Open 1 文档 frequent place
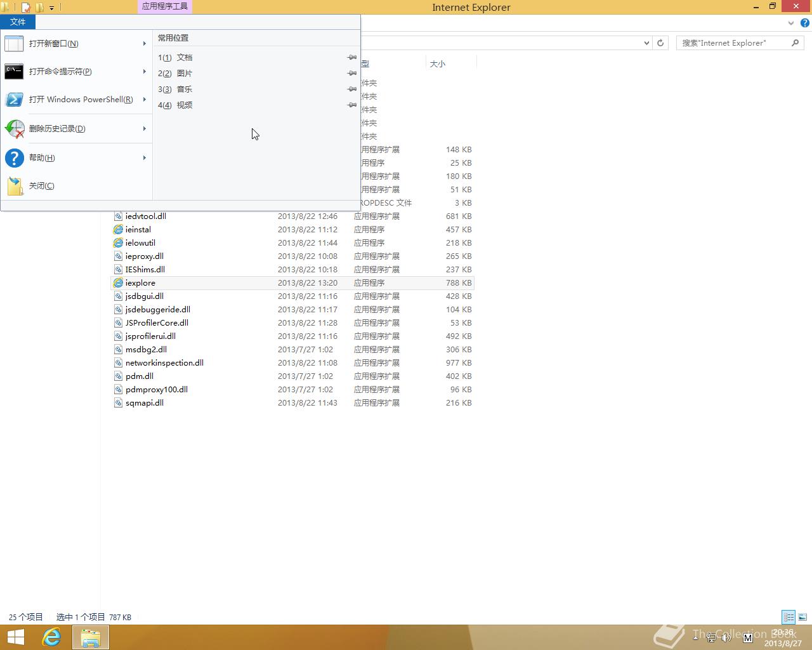The image size is (812, 650). (x=257, y=57)
